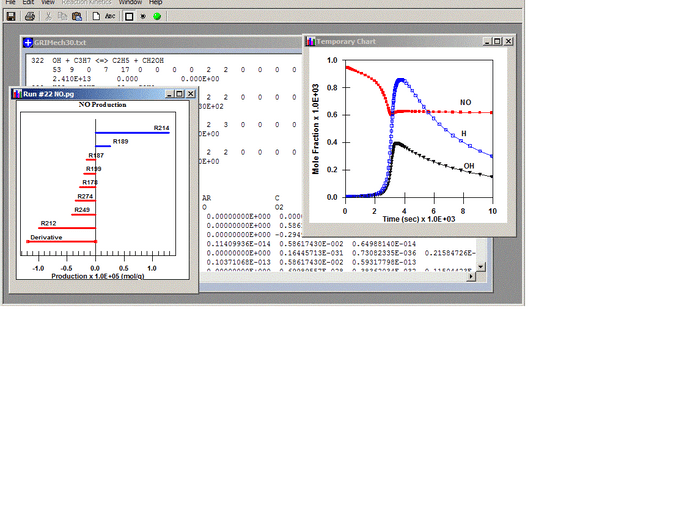Click the Production x 1.0E+05 axis label
690x518 pixels.
click(98, 276)
